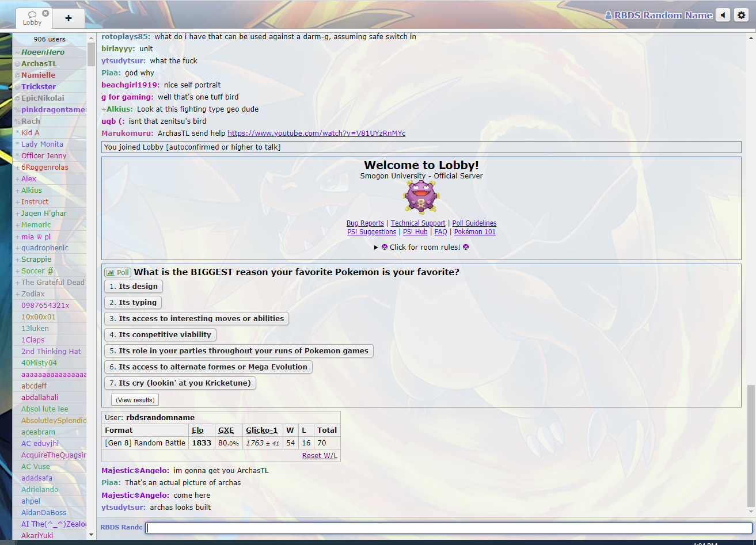This screenshot has height=545, width=756.
Task: Open the Technical Support link
Action: point(418,223)
